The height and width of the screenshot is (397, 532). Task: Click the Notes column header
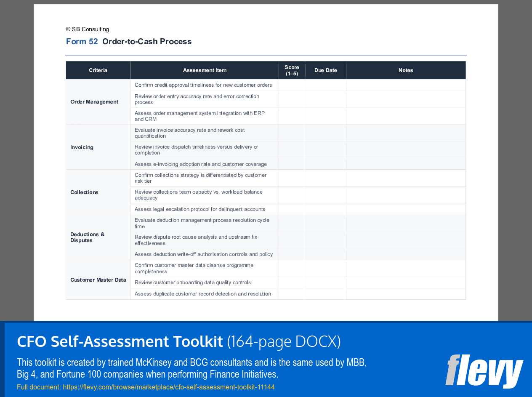(405, 70)
